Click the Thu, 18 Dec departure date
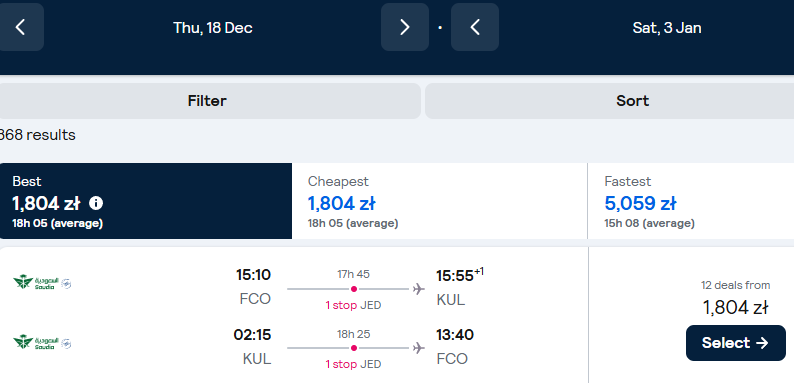The height and width of the screenshot is (383, 794). (213, 27)
